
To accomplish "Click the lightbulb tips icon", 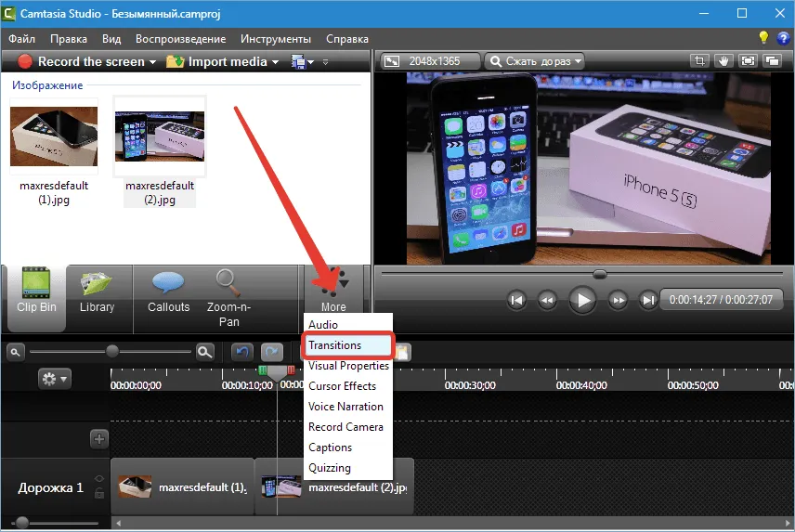I will (763, 37).
